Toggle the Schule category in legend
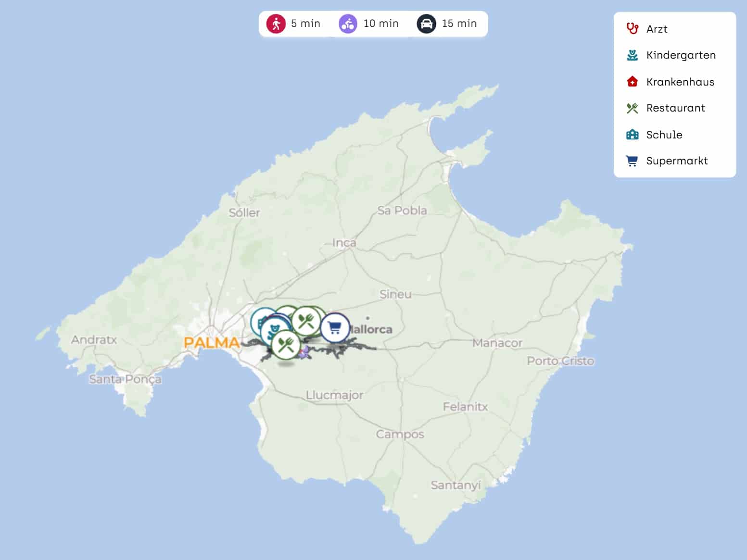The height and width of the screenshot is (560, 747). coord(664,135)
